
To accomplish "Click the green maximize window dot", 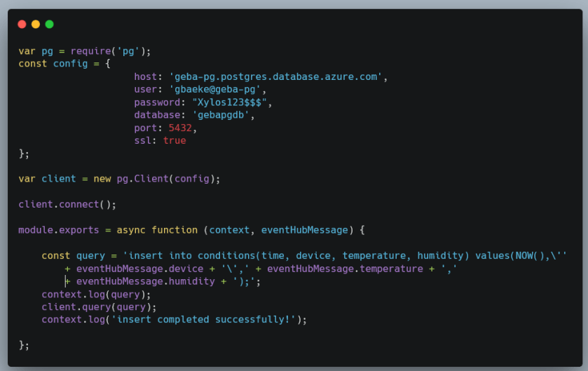I will tap(50, 25).
